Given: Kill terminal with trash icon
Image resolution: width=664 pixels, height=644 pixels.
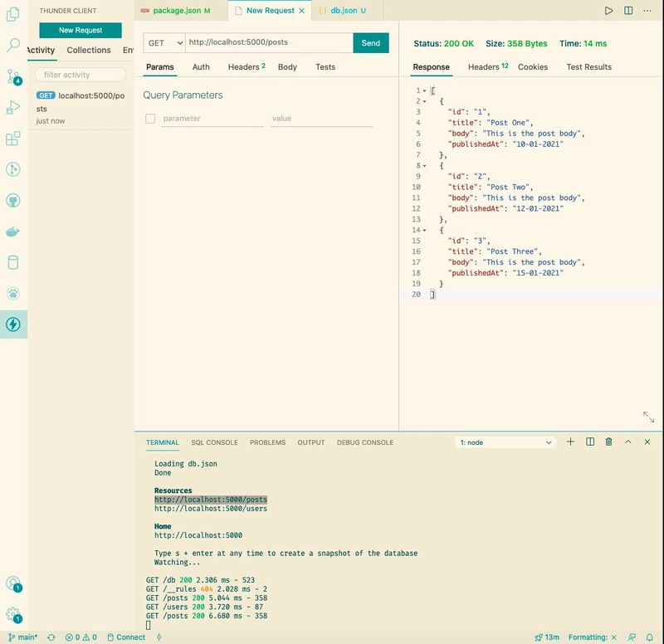Looking at the screenshot, I should [x=608, y=442].
